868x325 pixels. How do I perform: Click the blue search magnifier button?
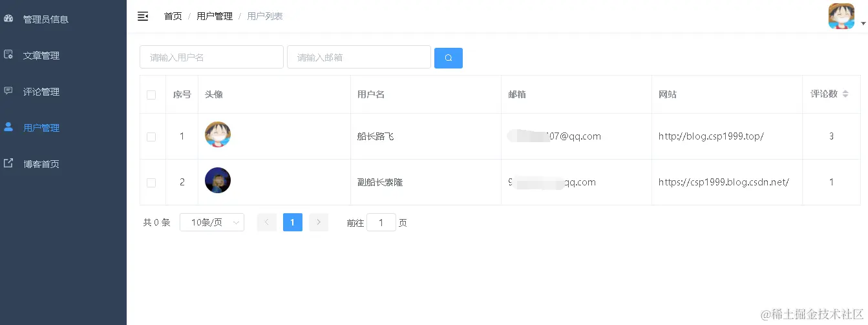pyautogui.click(x=449, y=58)
